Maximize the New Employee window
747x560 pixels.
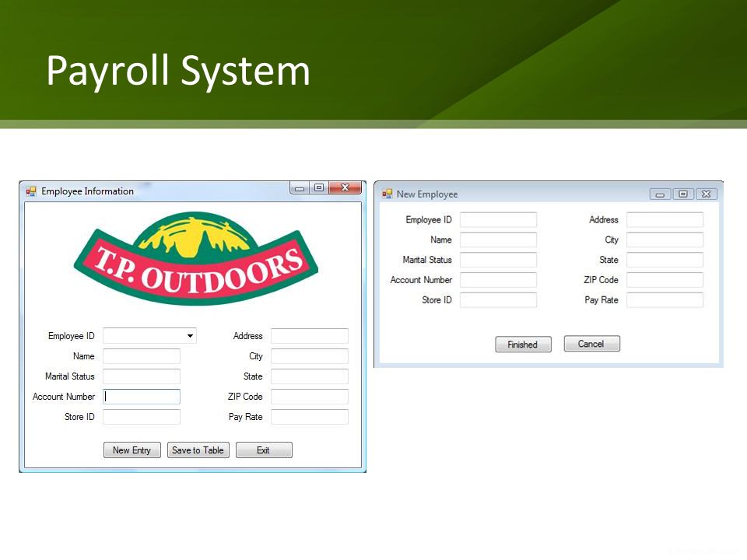[x=683, y=194]
